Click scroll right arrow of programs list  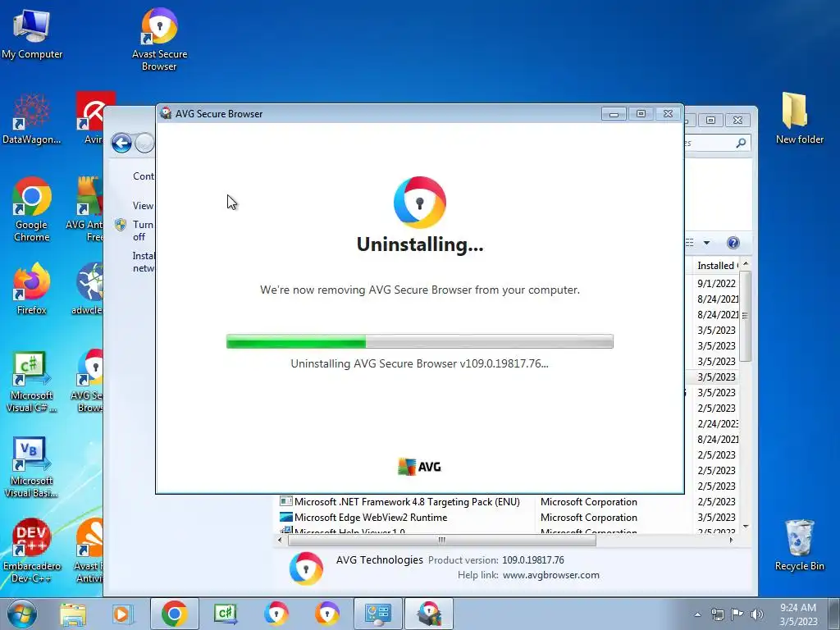731,540
